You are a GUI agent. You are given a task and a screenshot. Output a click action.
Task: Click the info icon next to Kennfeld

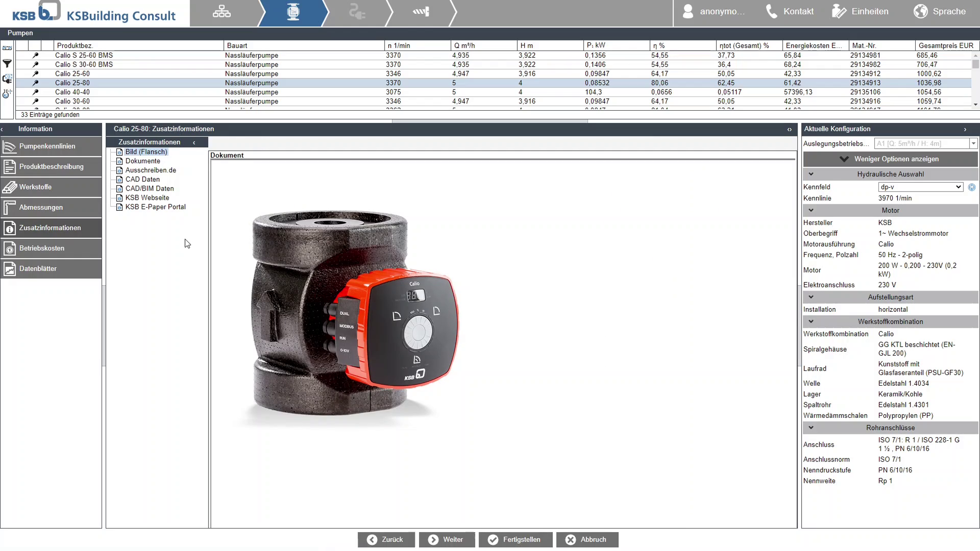point(971,187)
